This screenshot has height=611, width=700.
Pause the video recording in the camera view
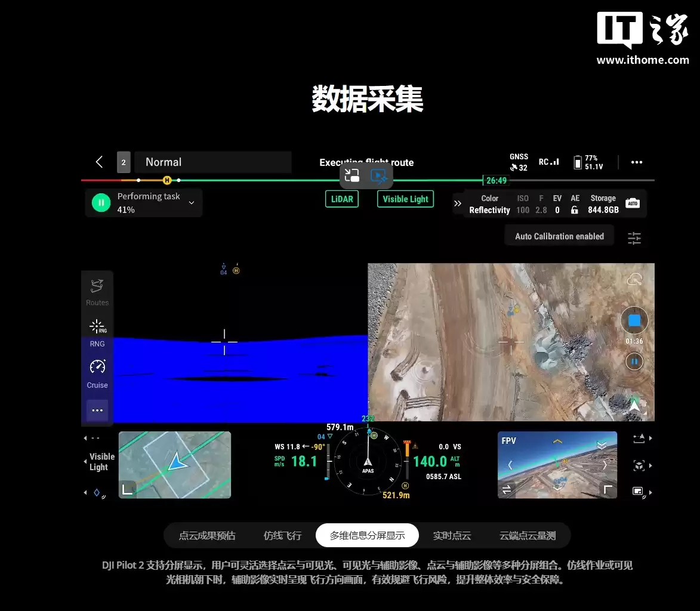(634, 362)
